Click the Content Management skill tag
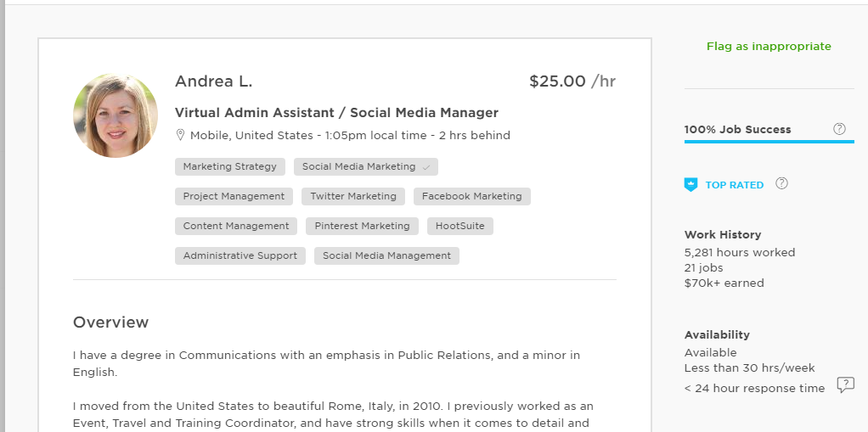The height and width of the screenshot is (432, 868). 236,226
